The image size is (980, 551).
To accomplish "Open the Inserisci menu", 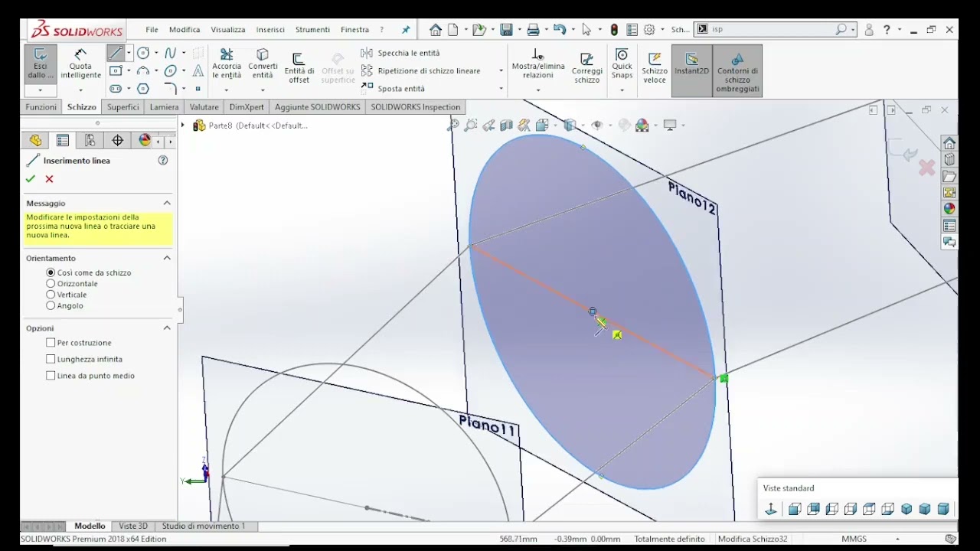I will pyautogui.click(x=270, y=30).
